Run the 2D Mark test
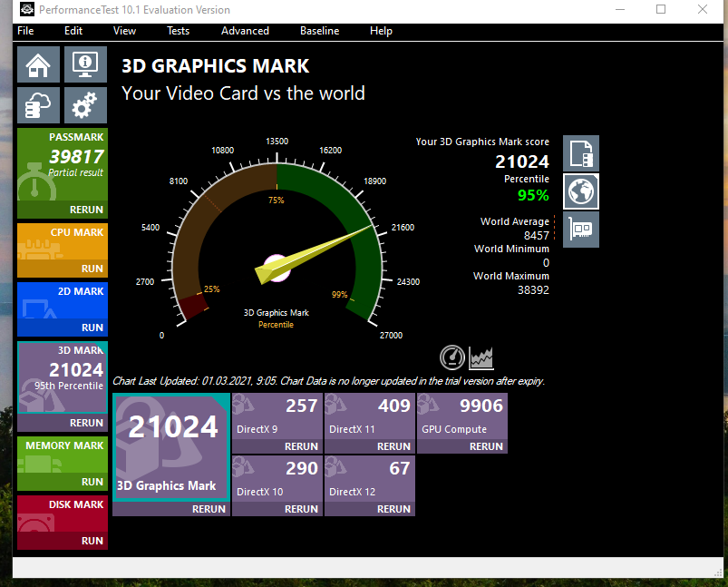728x587 pixels. [x=63, y=328]
